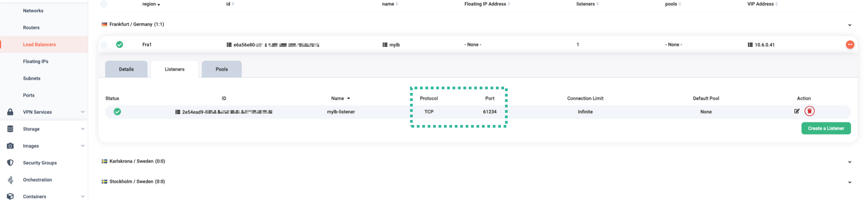868x203 pixels.
Task: Go to Floating IPs page
Action: pyautogui.click(x=36, y=61)
